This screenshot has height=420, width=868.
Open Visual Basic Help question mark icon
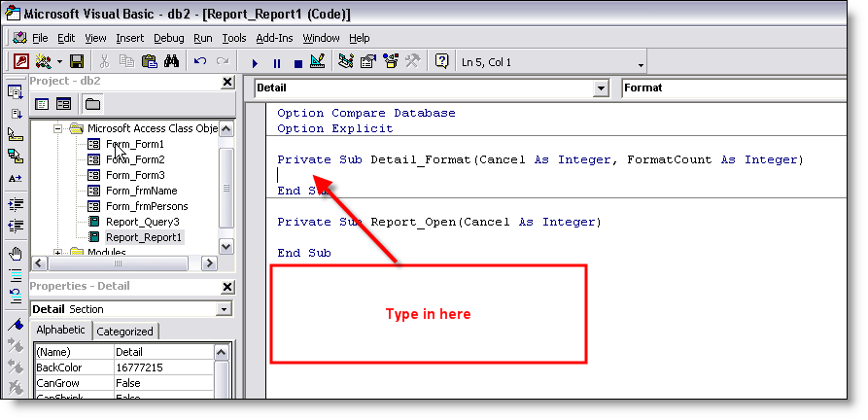pyautogui.click(x=441, y=61)
